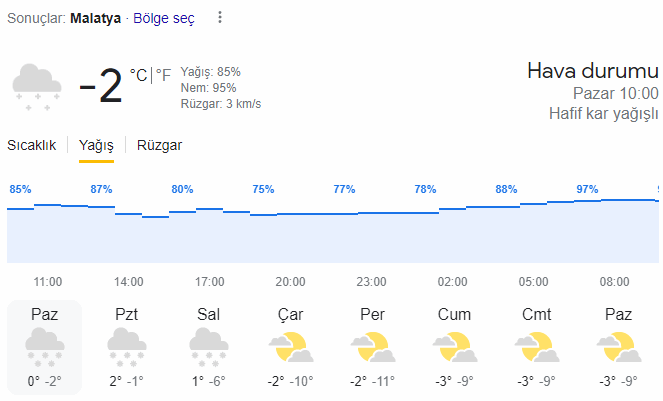Select Wednesday (Çar) partly cloudy icon
663x401 pixels.
point(290,347)
